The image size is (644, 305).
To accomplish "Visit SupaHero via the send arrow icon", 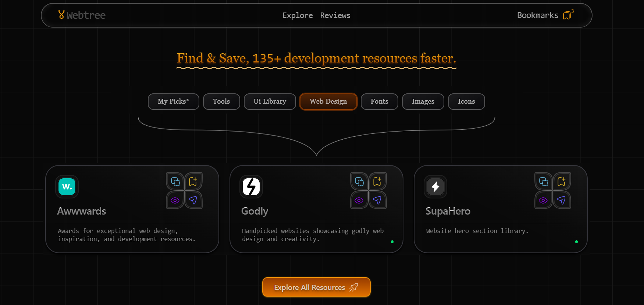I will coord(562,200).
